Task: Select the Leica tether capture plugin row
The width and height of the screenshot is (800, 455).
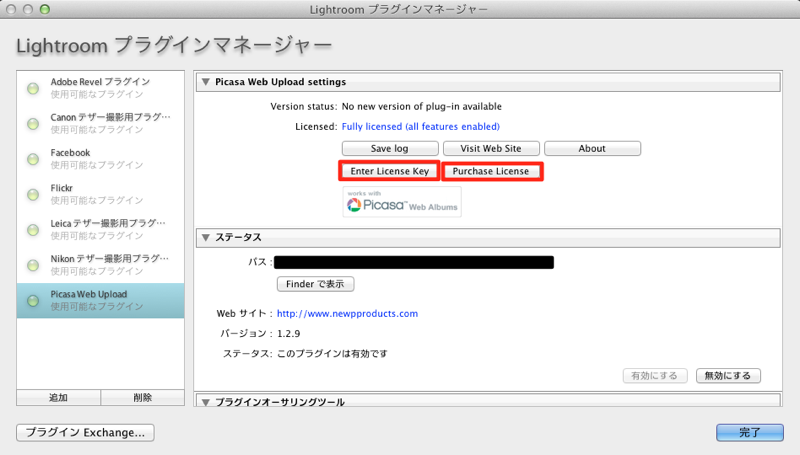Action: (x=101, y=230)
